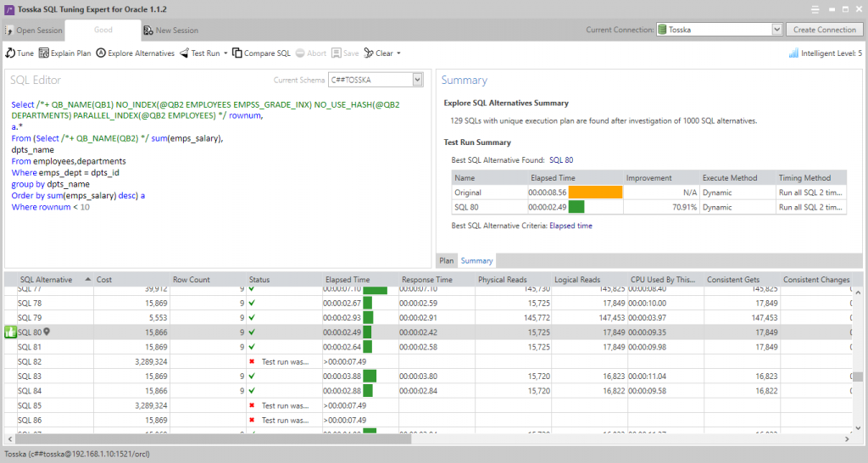The image size is (868, 463).
Task: Open the title bar hamburger menu
Action: [x=815, y=9]
